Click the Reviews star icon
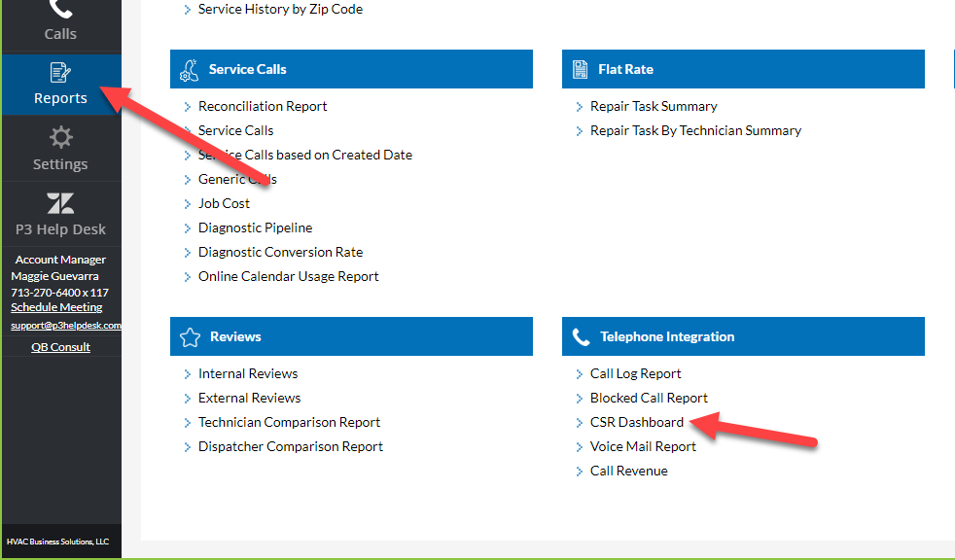Viewport: 955px width, 560px height. [190, 337]
